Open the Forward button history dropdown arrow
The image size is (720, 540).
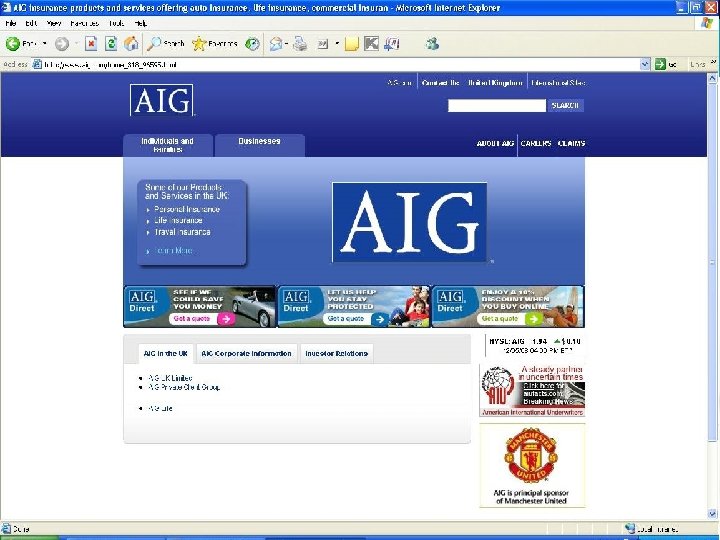(76, 44)
